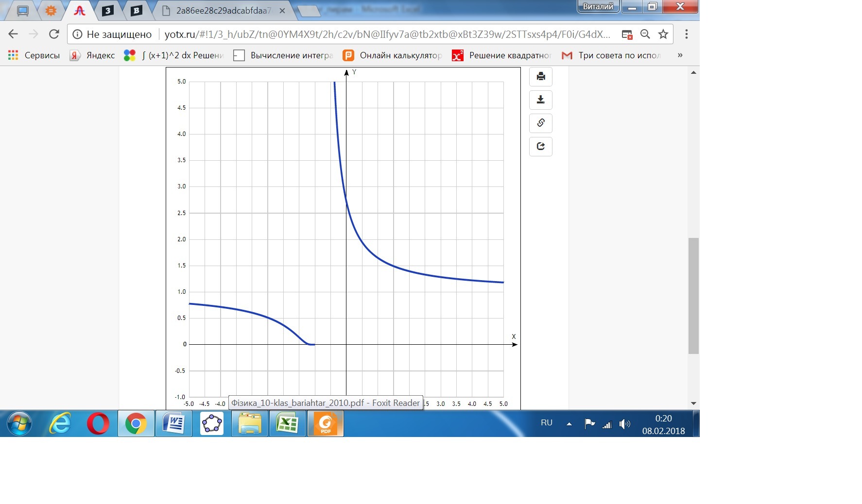Open Chrome three-dot menu
This screenshot has width=862, height=504.
686,34
